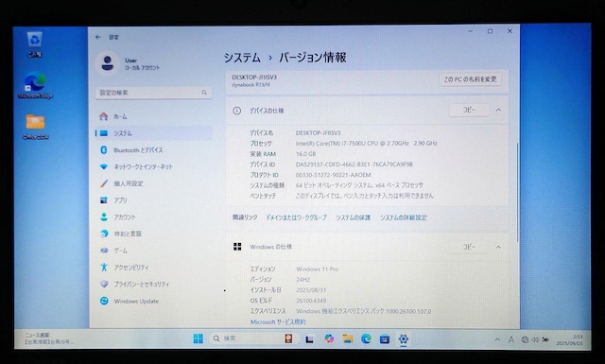Open アカウント settings
This screenshot has height=364, width=605.
153,217
